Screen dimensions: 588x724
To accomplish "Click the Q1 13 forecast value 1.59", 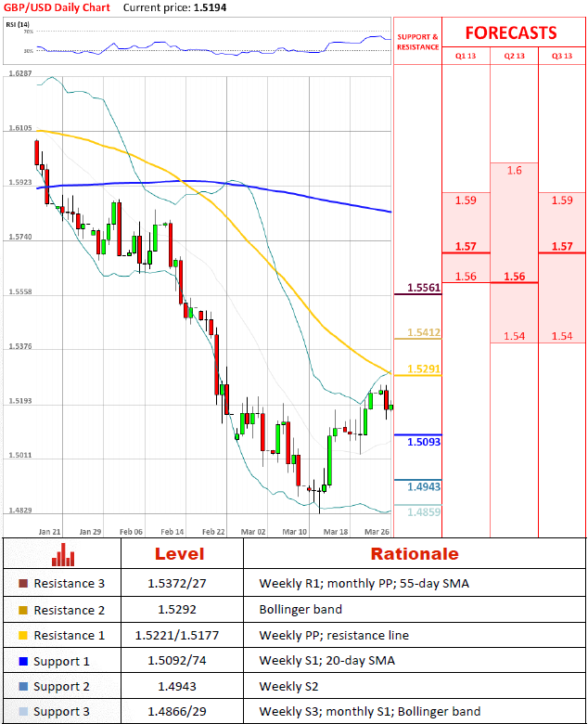I will click(466, 200).
